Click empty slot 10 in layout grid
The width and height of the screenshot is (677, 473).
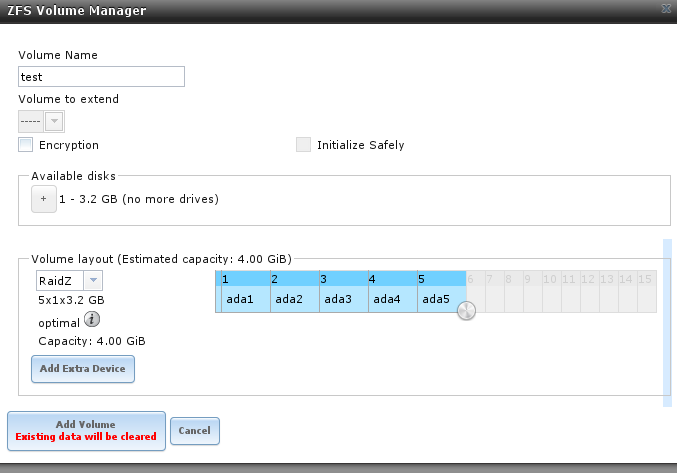tap(552, 291)
